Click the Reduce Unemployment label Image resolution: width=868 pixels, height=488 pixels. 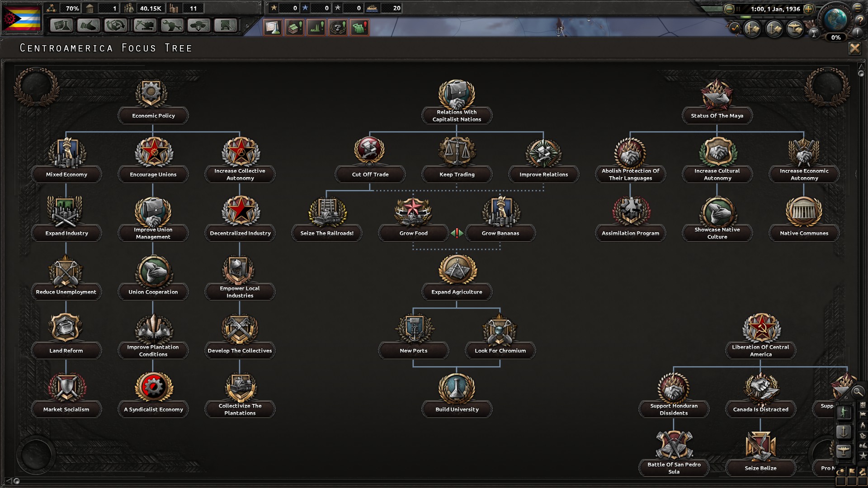pyautogui.click(x=66, y=292)
